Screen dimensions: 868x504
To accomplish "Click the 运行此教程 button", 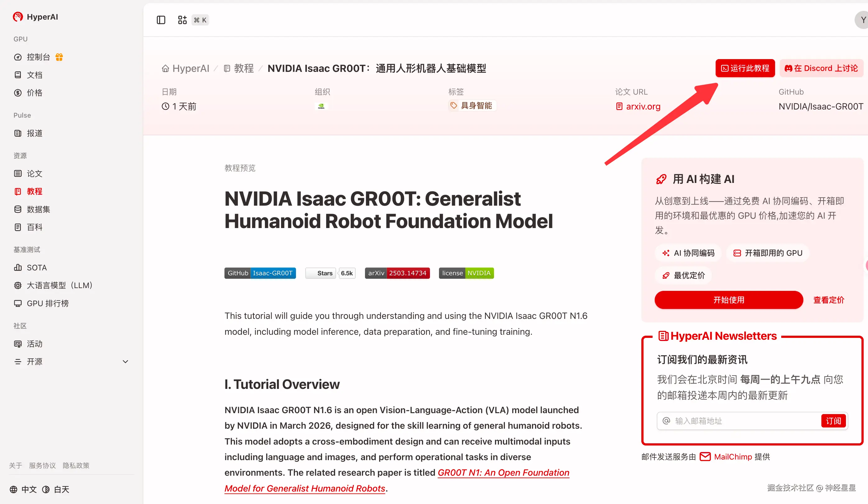I will [x=745, y=68].
